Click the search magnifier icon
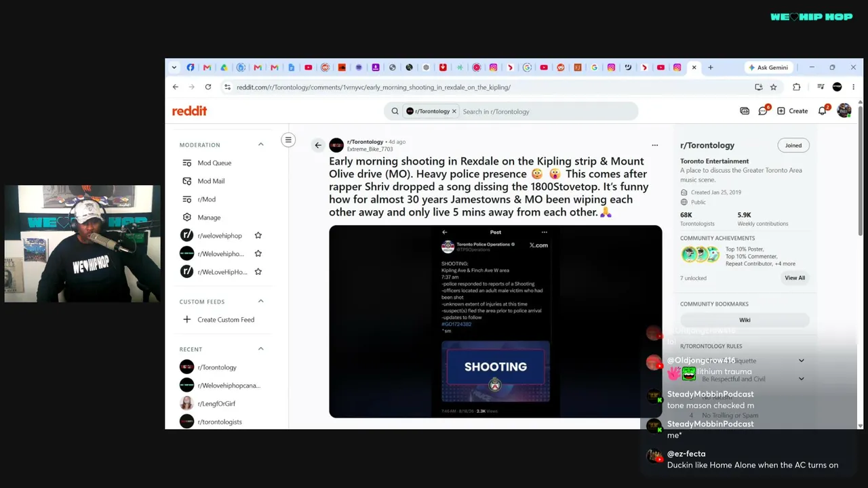 395,111
